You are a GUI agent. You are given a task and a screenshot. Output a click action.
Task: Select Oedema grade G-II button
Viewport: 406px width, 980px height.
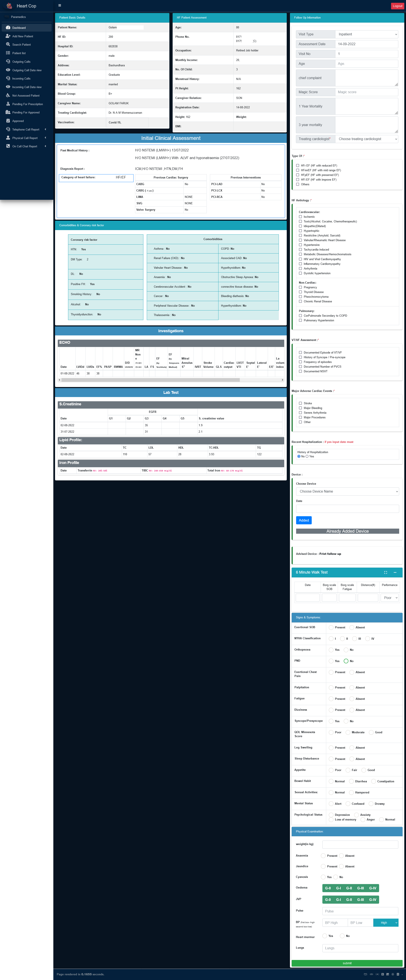(349, 888)
